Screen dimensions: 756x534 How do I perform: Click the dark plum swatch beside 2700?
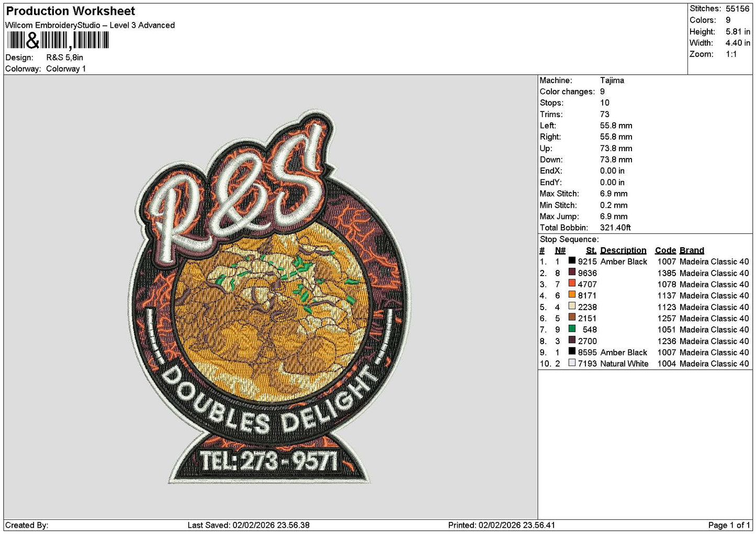pos(572,340)
